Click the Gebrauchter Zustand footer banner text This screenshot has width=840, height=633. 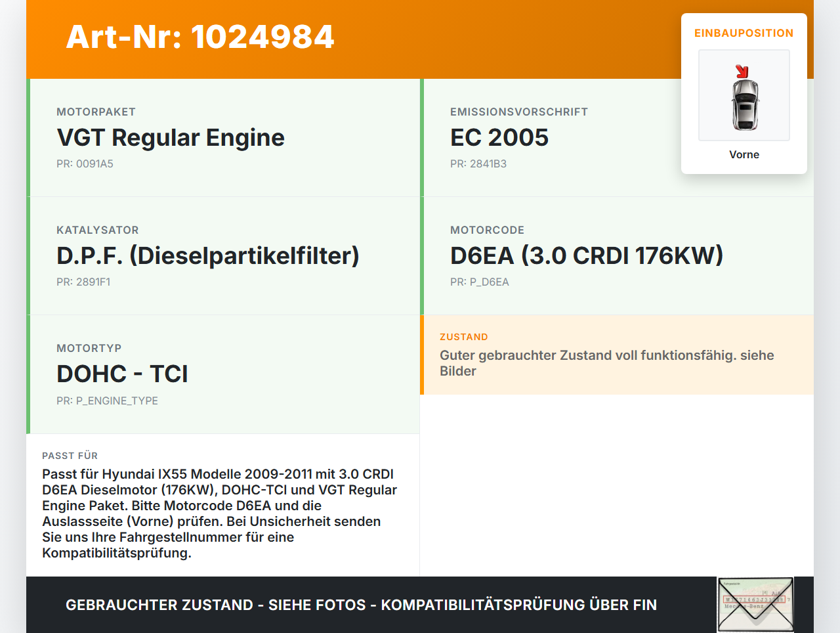[x=361, y=605]
